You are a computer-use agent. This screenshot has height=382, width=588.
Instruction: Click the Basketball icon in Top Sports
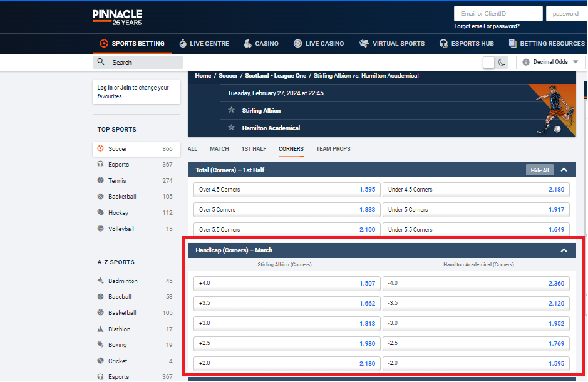(x=100, y=197)
